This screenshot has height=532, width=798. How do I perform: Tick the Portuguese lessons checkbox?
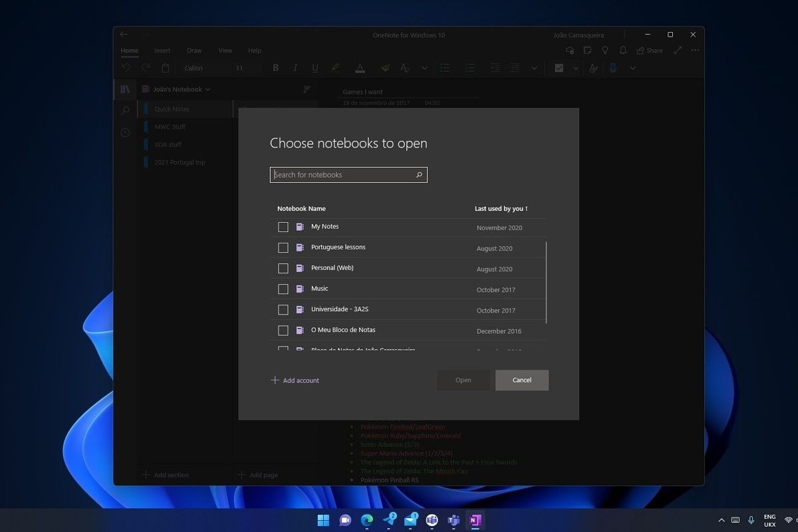283,248
